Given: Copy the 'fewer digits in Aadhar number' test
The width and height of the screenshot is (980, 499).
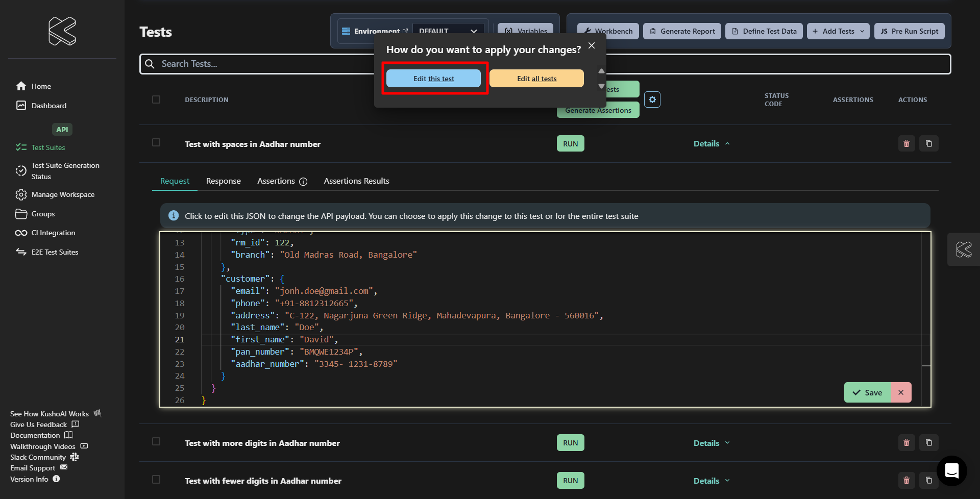Looking at the screenshot, I should pyautogui.click(x=928, y=481).
